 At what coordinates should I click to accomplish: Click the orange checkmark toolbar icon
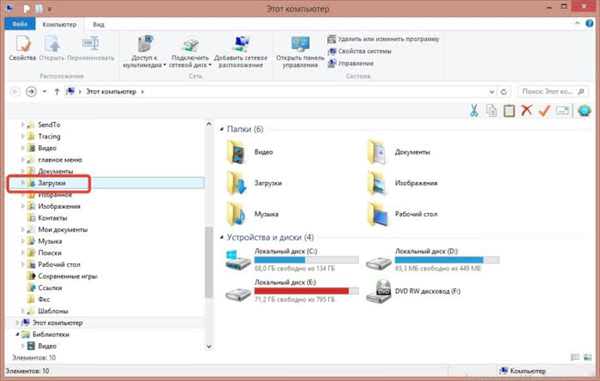click(544, 111)
